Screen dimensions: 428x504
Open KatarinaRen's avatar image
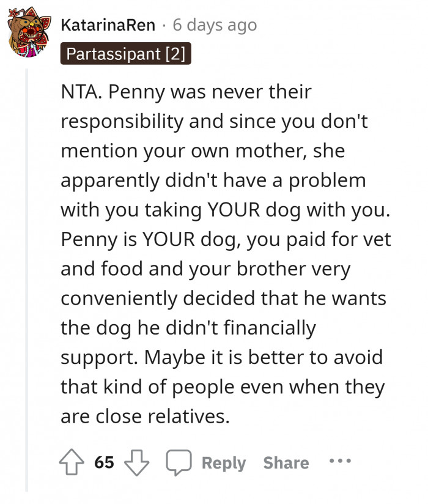(x=29, y=34)
